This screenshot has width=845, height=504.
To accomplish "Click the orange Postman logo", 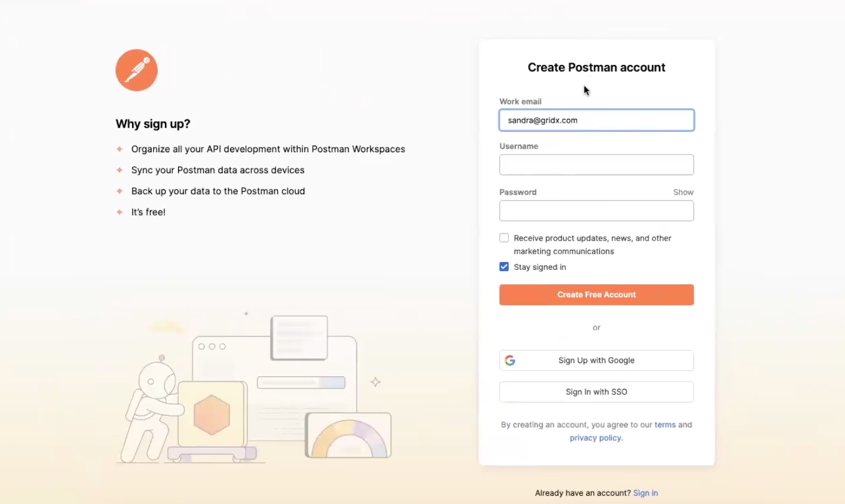I will (136, 70).
